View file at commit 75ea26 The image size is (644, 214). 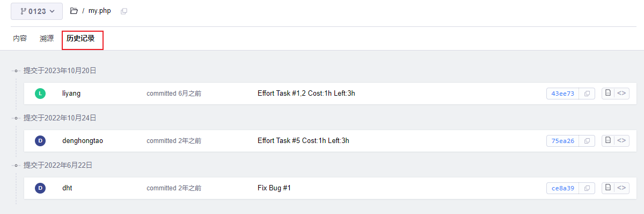608,140
